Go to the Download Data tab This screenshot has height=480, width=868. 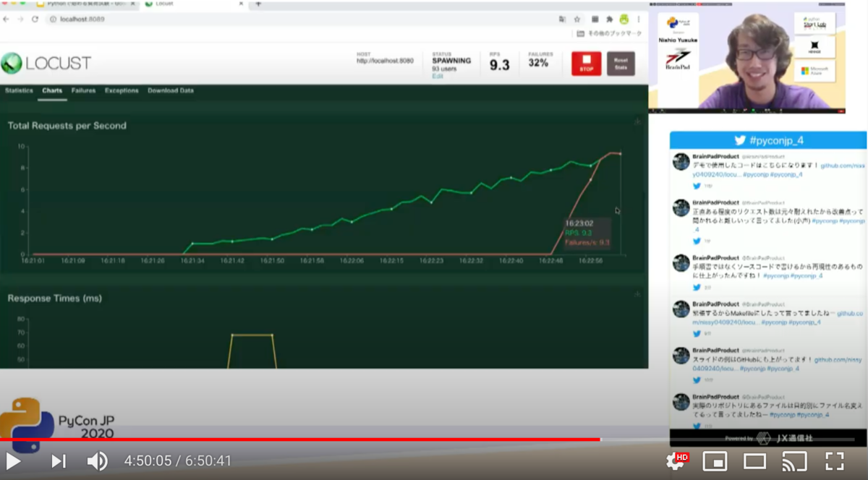[x=171, y=91]
